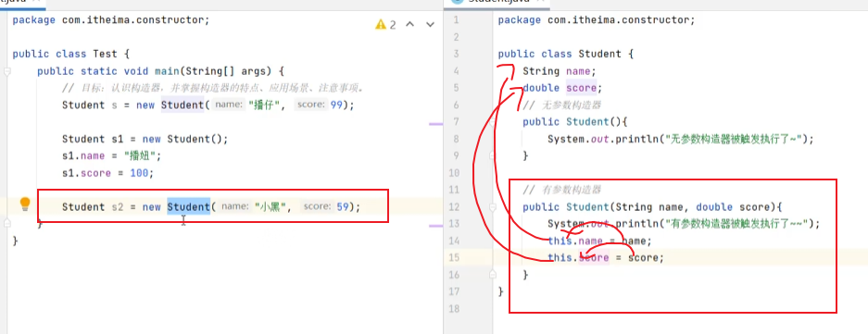
Task: Click the name field declaration on line 4
Action: tap(578, 71)
